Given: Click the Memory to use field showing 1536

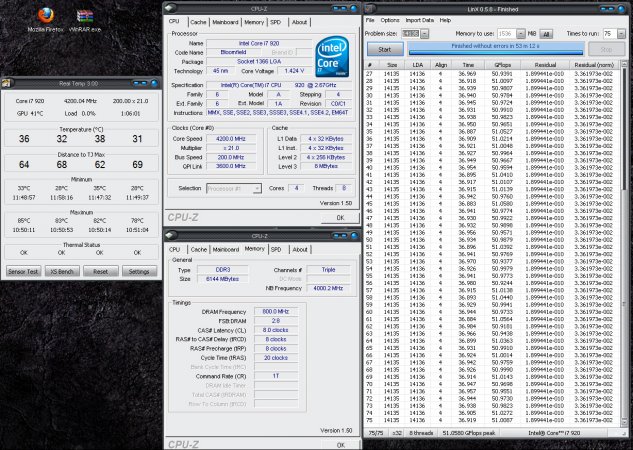Looking at the screenshot, I should [507, 34].
